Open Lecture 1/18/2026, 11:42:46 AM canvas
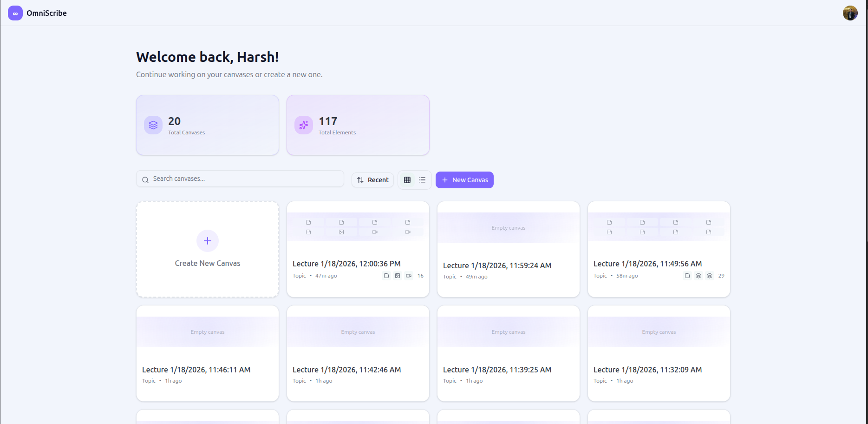Image resolution: width=868 pixels, height=424 pixels. [358, 353]
